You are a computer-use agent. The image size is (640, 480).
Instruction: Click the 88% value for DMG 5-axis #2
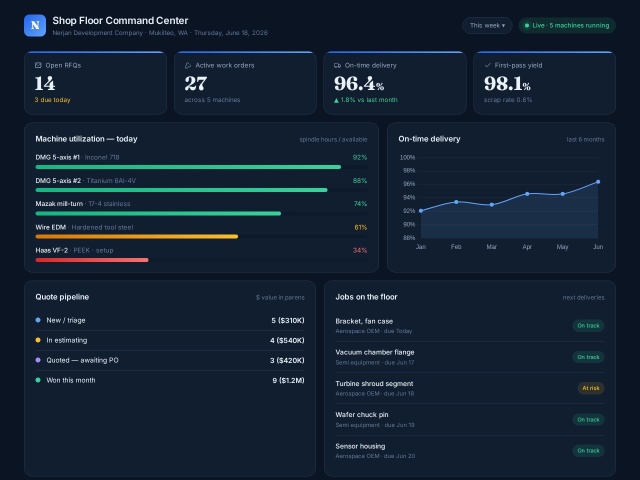[360, 181]
